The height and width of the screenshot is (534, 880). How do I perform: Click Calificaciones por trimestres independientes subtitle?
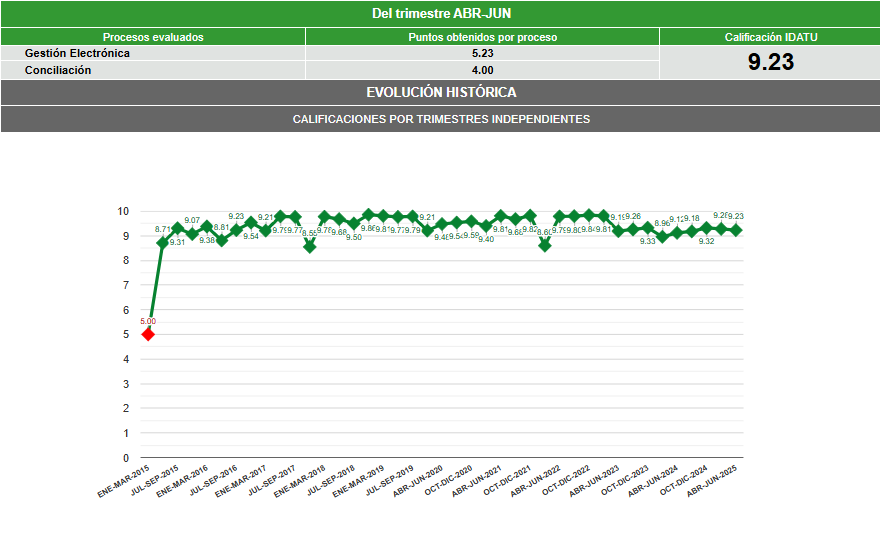pyautogui.click(x=440, y=119)
